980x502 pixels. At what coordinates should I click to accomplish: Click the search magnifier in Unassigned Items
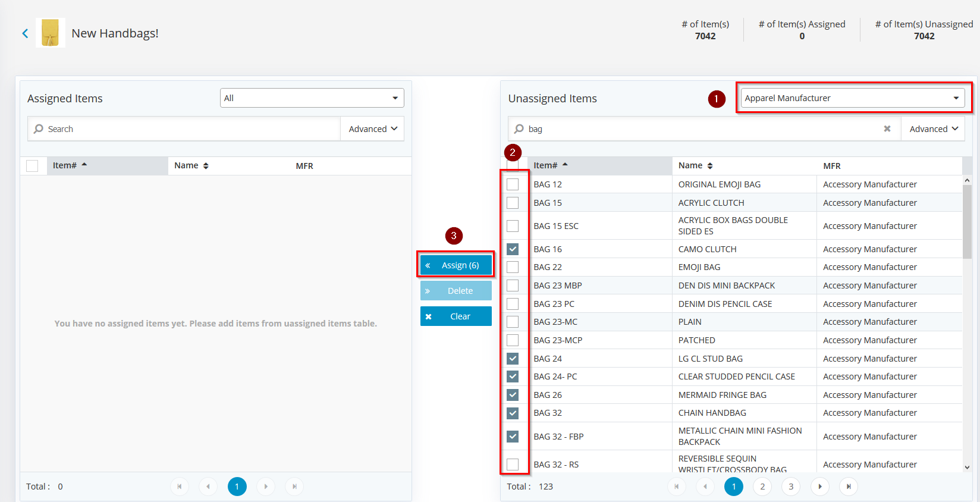[x=519, y=128]
